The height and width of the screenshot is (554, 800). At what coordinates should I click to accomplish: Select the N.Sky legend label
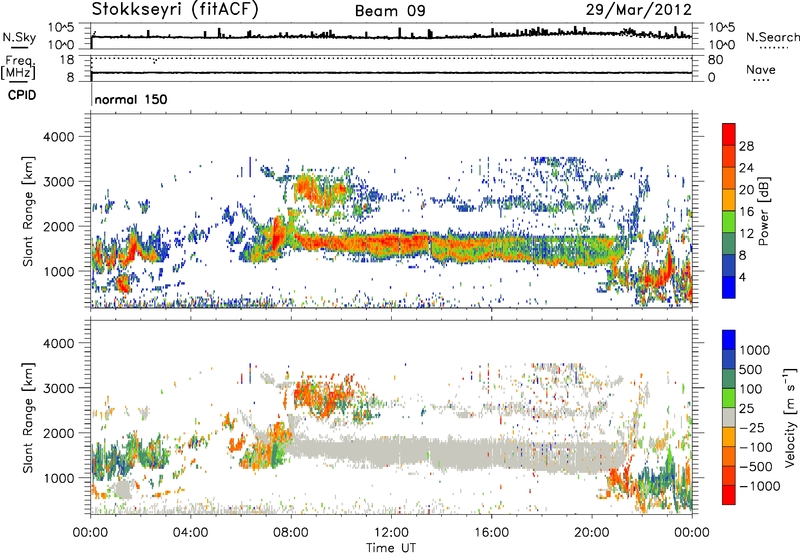tap(19, 37)
